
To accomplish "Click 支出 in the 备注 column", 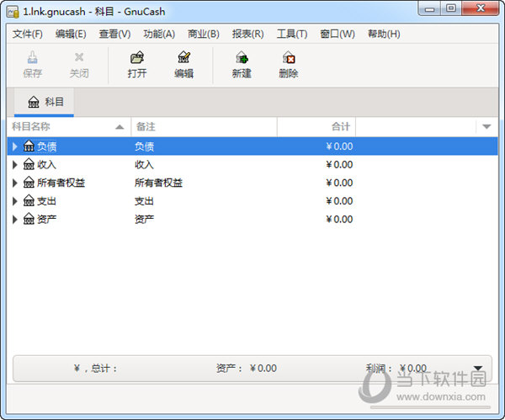I will [144, 201].
